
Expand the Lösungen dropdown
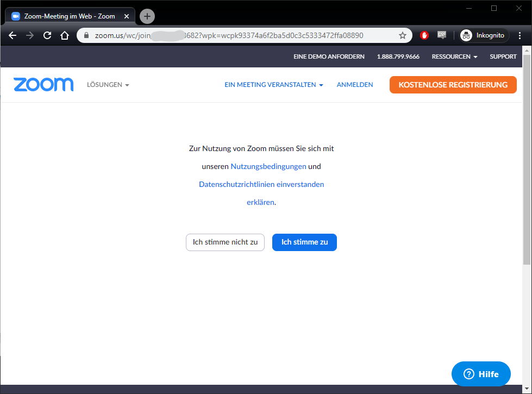(x=108, y=85)
